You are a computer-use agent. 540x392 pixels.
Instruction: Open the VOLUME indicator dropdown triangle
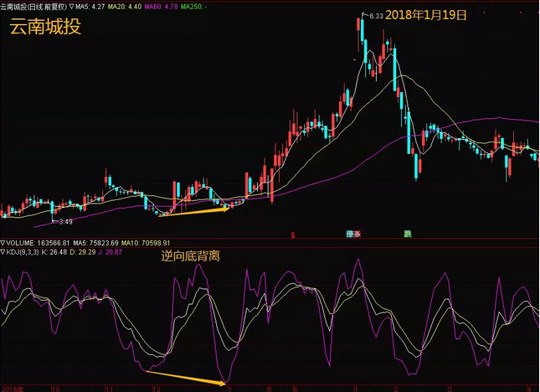click(3, 242)
